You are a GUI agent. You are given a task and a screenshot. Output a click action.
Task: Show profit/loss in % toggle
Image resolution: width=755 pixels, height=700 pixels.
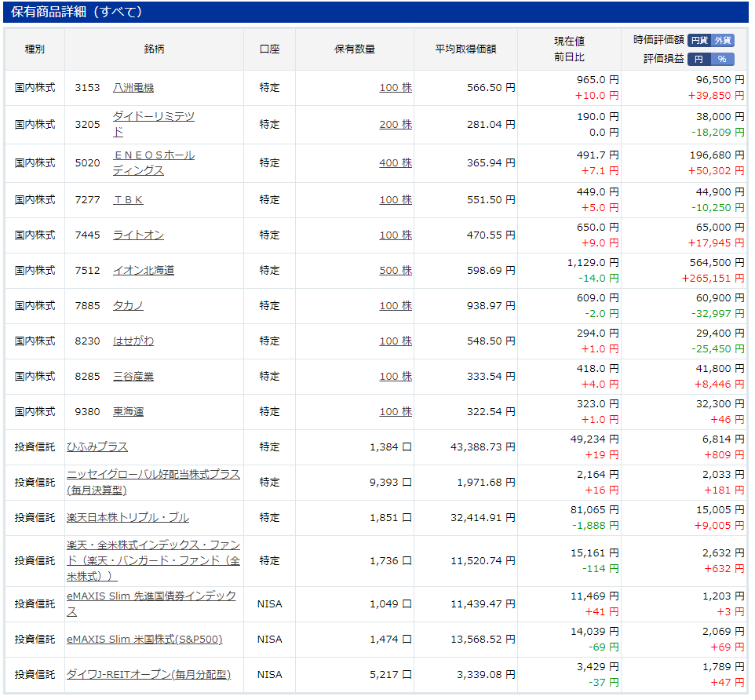click(722, 59)
